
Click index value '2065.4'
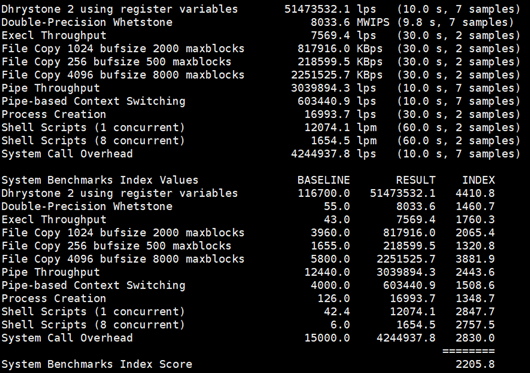coord(475,233)
